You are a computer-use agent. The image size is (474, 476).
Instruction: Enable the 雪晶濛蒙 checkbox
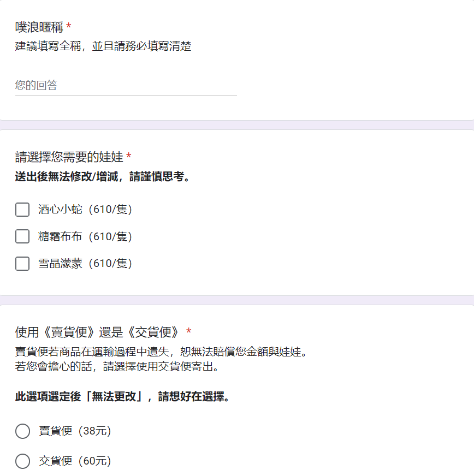pyautogui.click(x=22, y=264)
